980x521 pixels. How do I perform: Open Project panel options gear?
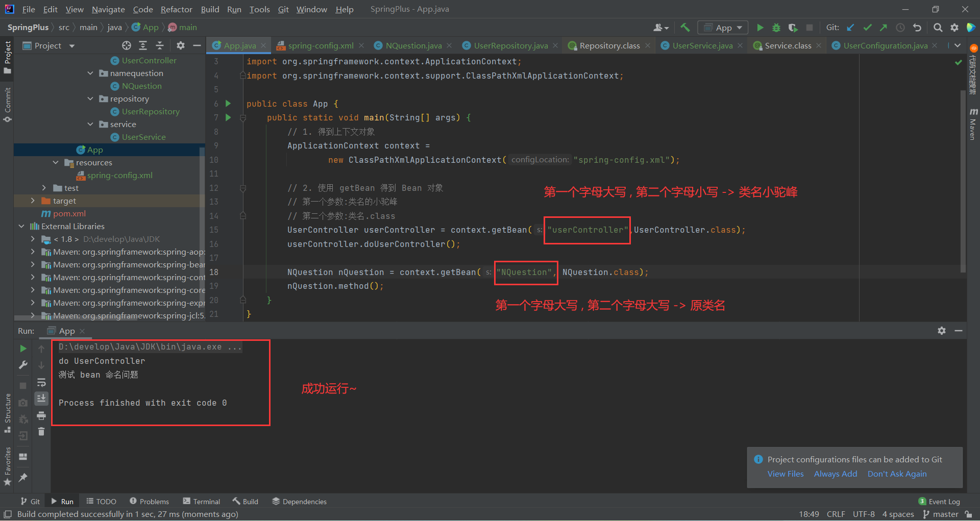tap(180, 45)
